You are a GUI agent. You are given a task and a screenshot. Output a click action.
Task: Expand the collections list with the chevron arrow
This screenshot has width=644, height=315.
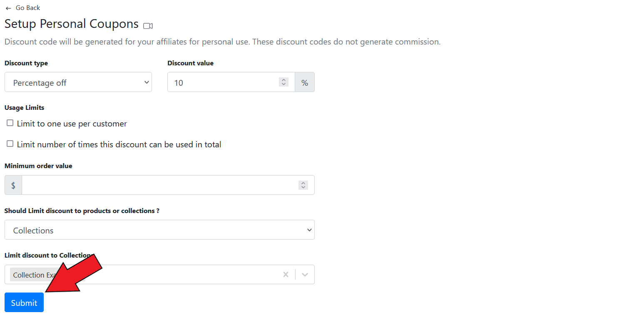click(305, 275)
